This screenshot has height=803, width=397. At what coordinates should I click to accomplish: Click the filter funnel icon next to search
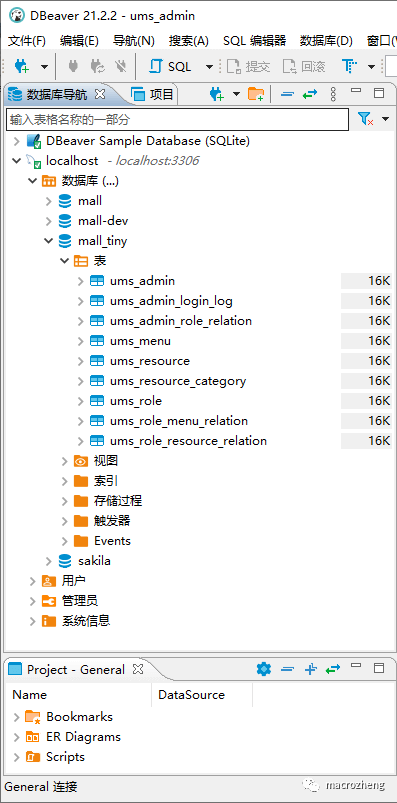click(366, 120)
